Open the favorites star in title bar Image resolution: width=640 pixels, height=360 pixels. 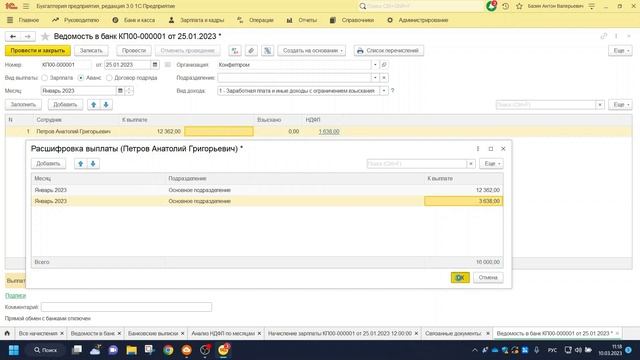519,6
